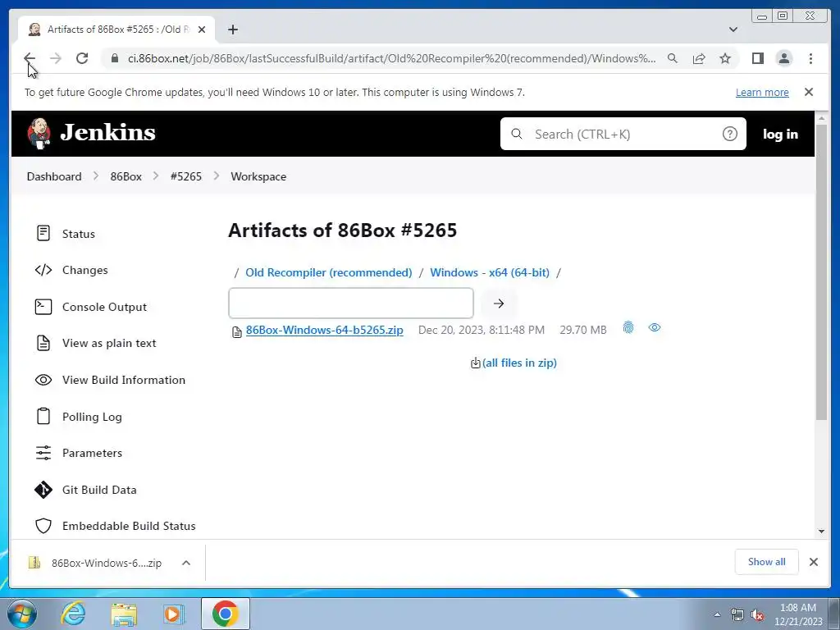Open the Old Recompiler (recommended) path link

[x=328, y=272]
